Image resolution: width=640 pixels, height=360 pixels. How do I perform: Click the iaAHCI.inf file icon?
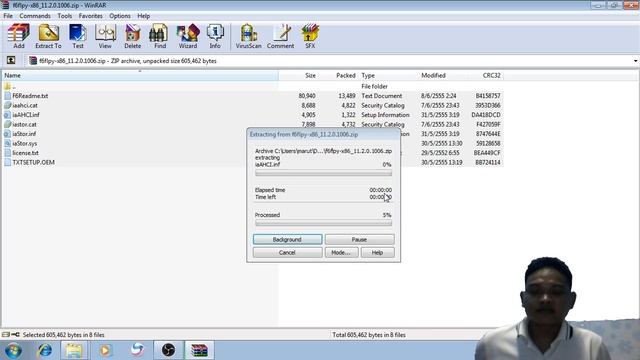[x=7, y=115]
